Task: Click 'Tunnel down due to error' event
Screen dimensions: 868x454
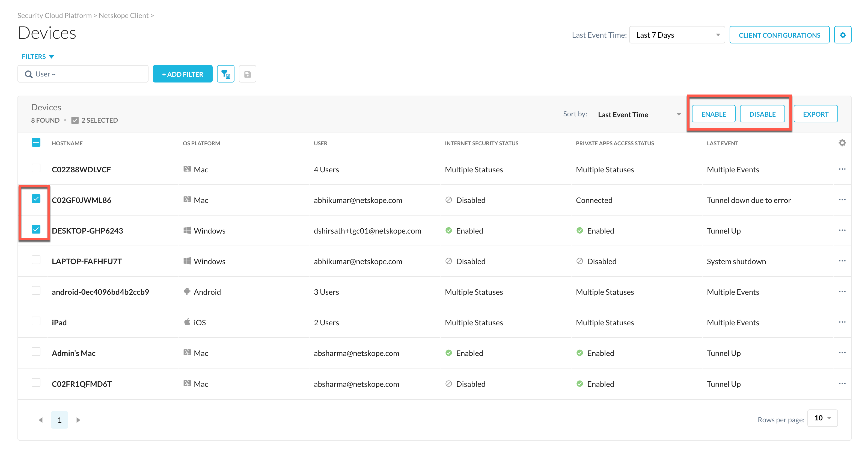Action: point(749,200)
